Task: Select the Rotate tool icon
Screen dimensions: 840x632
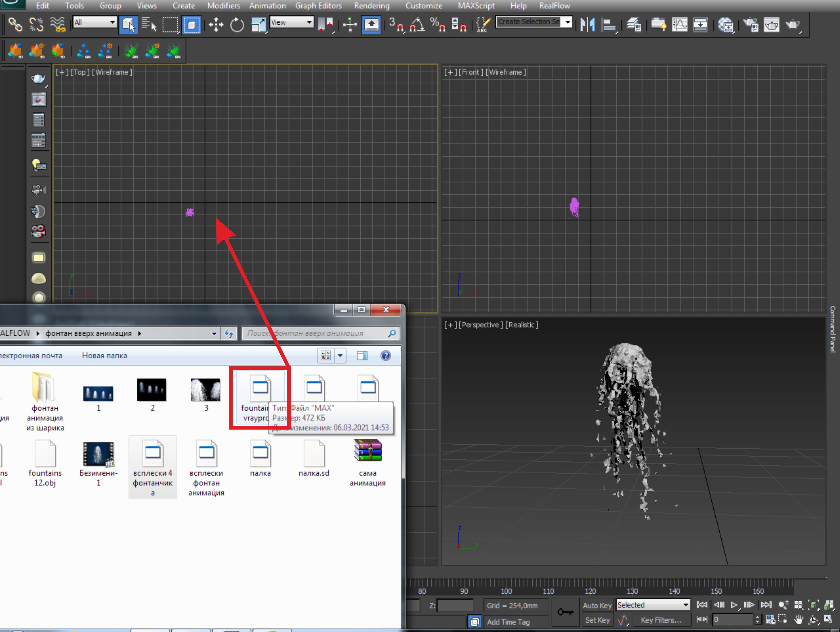Action: coord(237,25)
